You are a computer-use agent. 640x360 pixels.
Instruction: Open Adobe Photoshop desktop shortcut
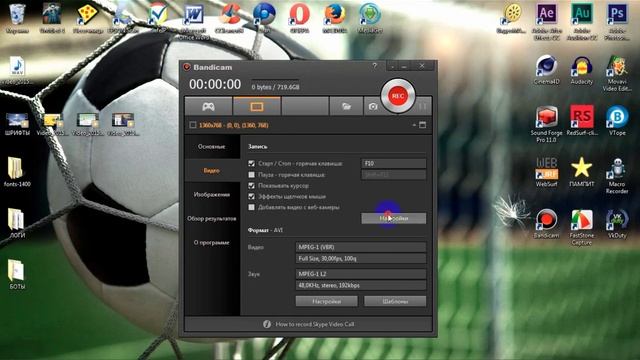[x=617, y=21]
